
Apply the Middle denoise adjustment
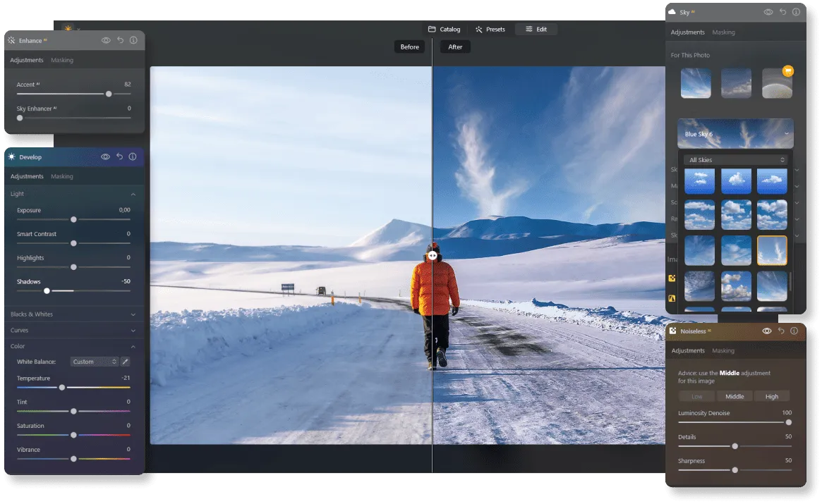[x=734, y=395]
